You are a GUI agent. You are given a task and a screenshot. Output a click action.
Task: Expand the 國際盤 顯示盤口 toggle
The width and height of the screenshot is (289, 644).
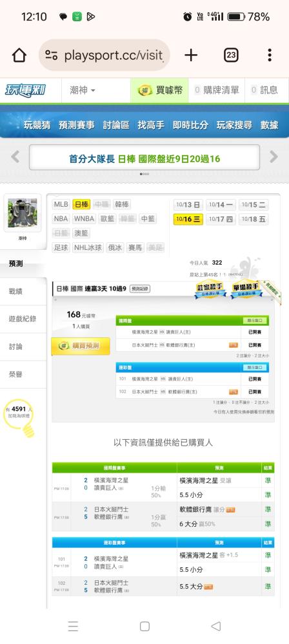255,320
